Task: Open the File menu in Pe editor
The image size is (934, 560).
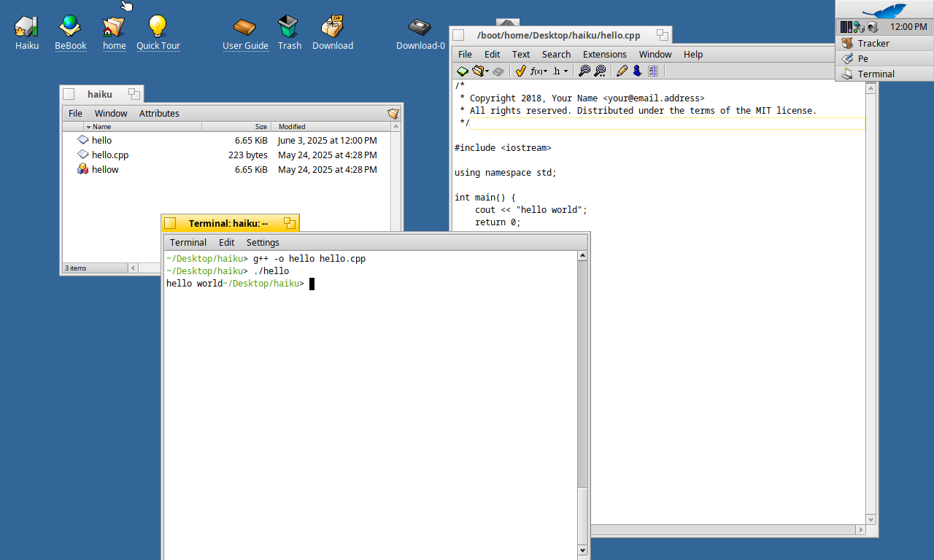Action: (465, 54)
